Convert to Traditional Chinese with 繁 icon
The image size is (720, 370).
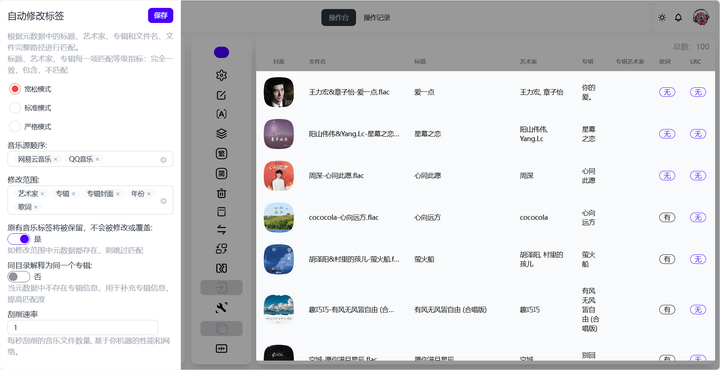[x=221, y=153]
